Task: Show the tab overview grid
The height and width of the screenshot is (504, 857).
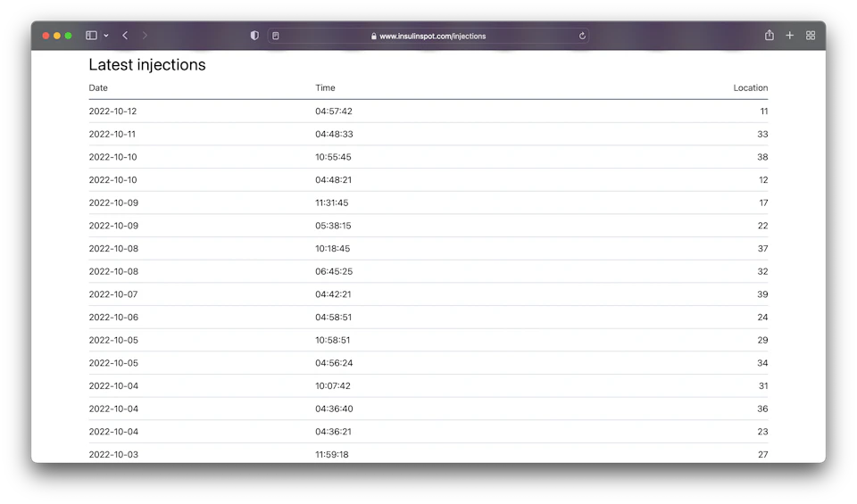Action: (811, 36)
